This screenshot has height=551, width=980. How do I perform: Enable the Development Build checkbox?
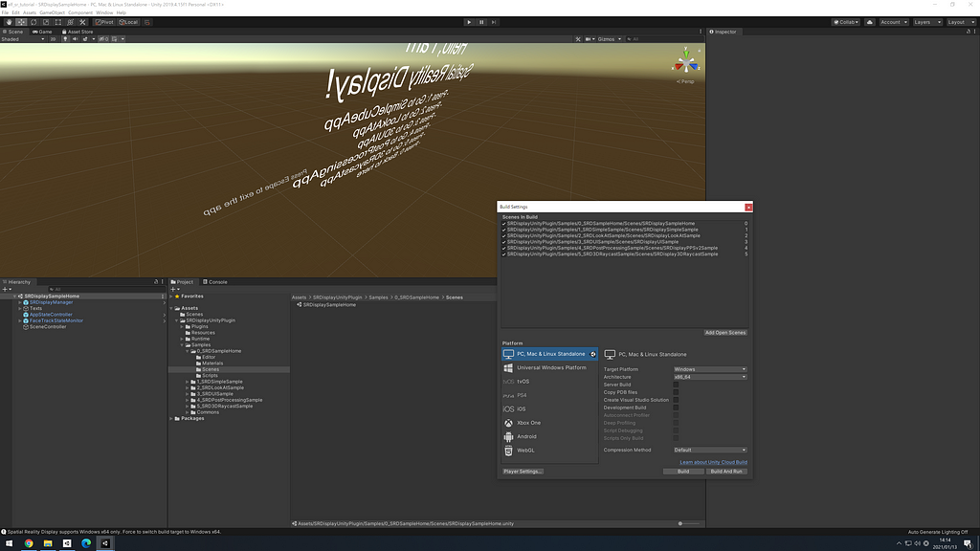click(x=676, y=408)
